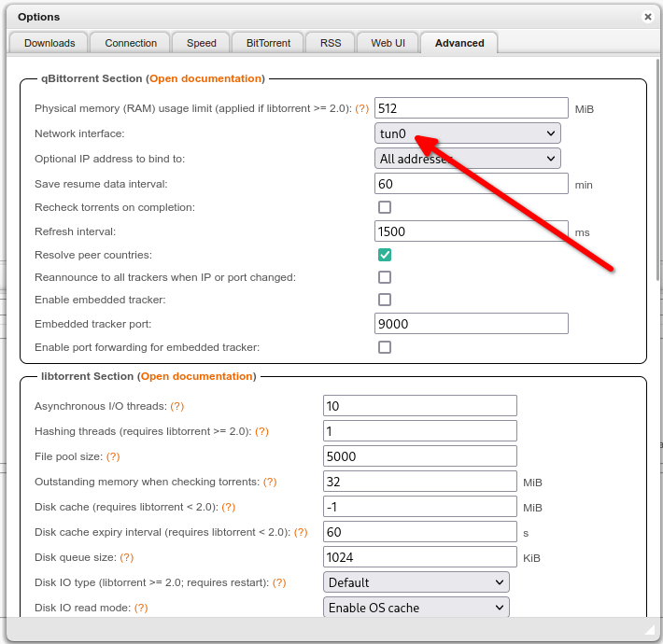Open the RSS tab

[331, 43]
